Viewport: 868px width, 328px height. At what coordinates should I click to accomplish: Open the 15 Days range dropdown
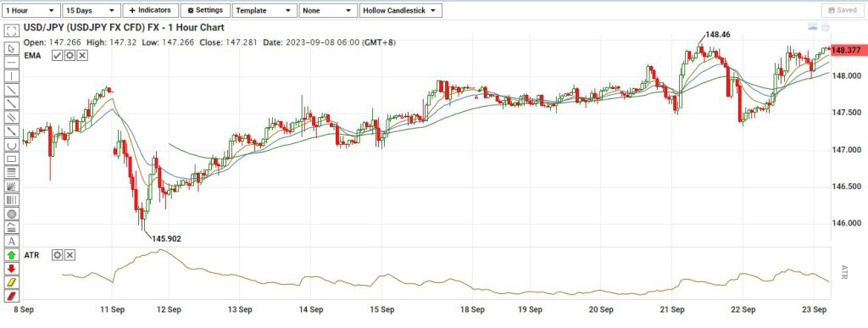click(92, 10)
